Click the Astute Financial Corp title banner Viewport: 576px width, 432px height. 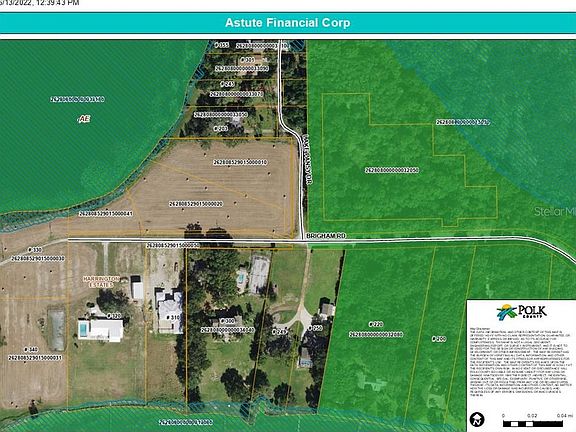point(288,23)
